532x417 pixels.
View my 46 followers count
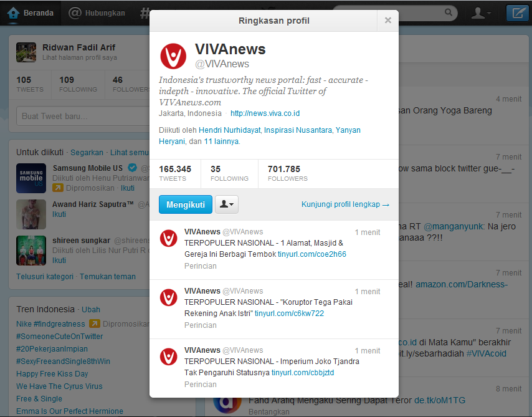(x=131, y=84)
